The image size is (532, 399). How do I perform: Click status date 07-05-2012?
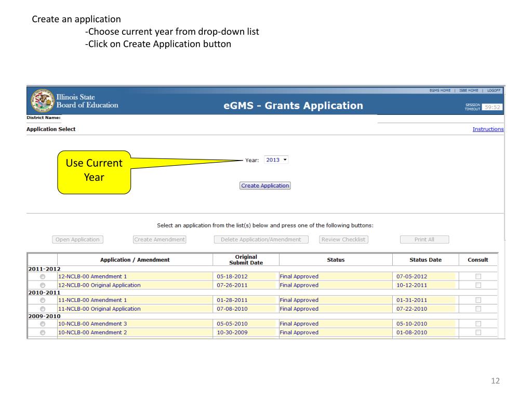[x=411, y=276]
